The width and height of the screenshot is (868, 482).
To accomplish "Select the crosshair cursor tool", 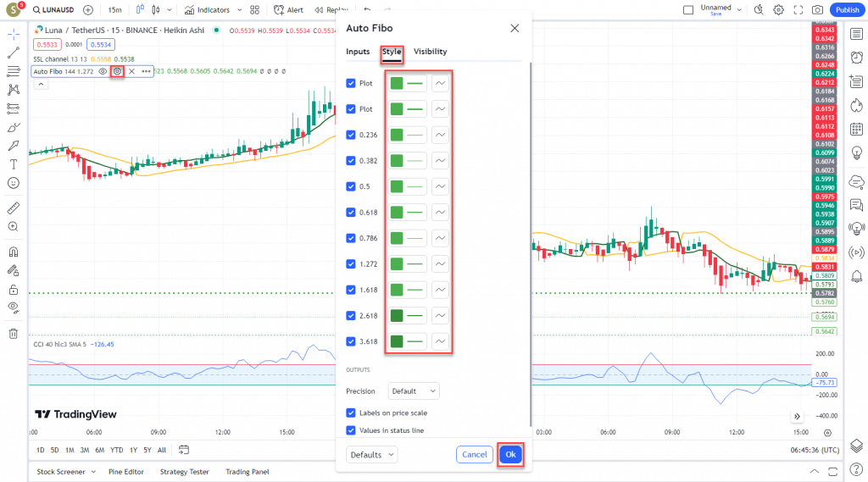I will point(14,35).
